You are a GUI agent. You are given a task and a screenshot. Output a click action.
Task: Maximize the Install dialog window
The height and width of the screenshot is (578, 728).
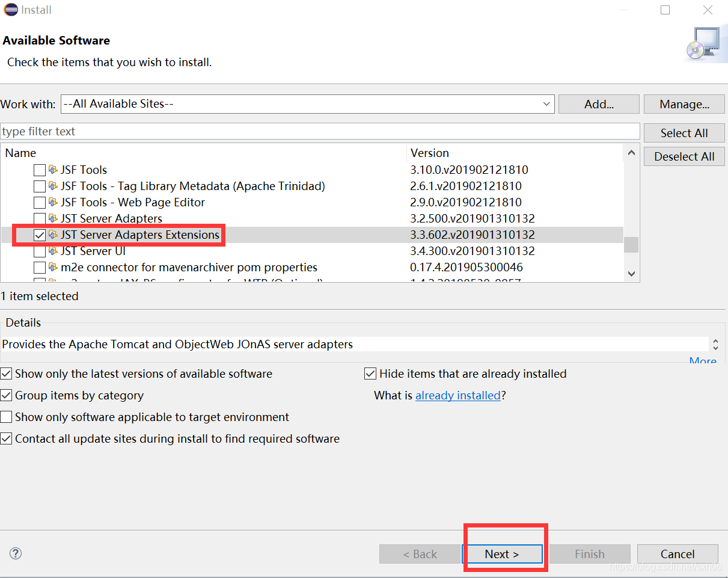tap(665, 10)
